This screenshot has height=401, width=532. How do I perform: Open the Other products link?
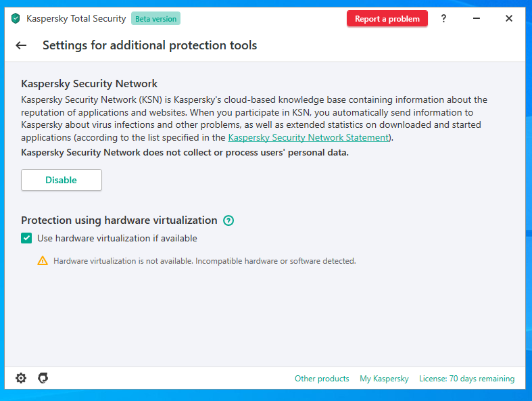pyautogui.click(x=322, y=379)
